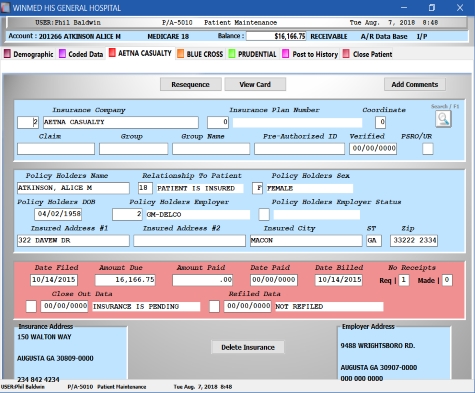This screenshot has width=475, height=393.
Task: Click the Amount Due field
Action: (x=125, y=280)
